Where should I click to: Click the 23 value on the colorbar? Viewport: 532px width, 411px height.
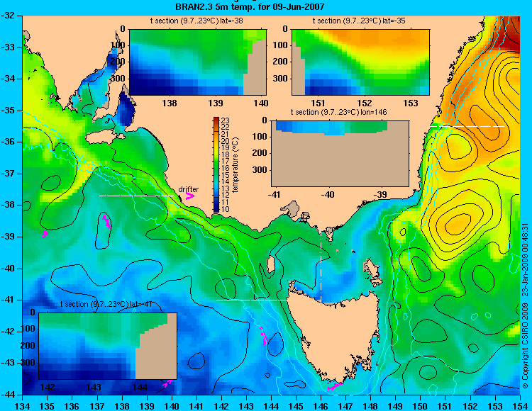pyautogui.click(x=226, y=120)
